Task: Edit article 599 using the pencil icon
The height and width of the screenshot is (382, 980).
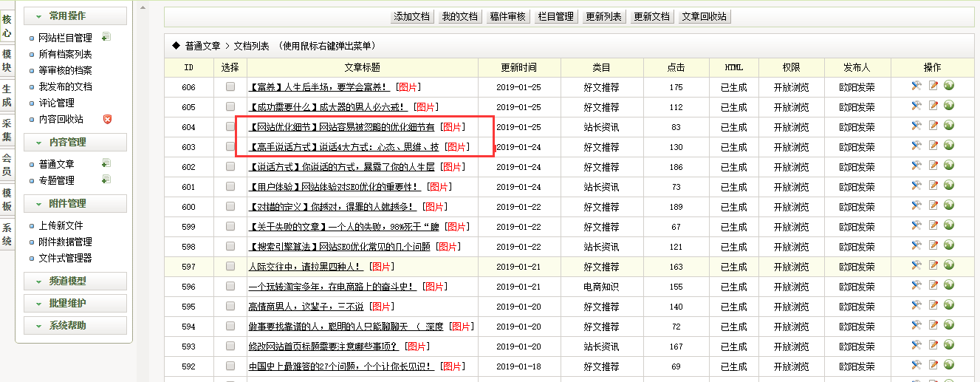Action: (933, 225)
